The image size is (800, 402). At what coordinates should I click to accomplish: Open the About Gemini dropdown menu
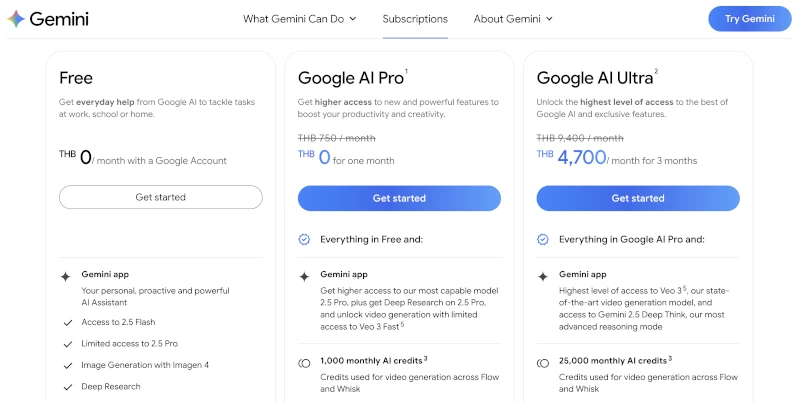click(513, 19)
